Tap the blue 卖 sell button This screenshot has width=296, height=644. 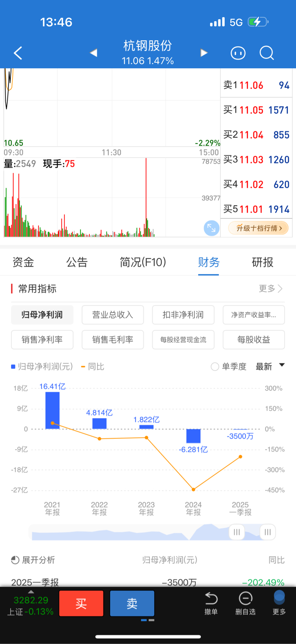[132, 603]
